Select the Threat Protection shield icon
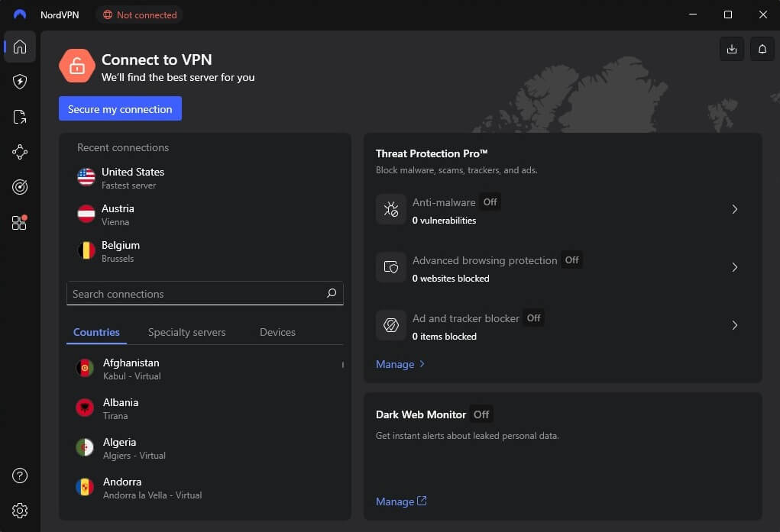 click(19, 82)
